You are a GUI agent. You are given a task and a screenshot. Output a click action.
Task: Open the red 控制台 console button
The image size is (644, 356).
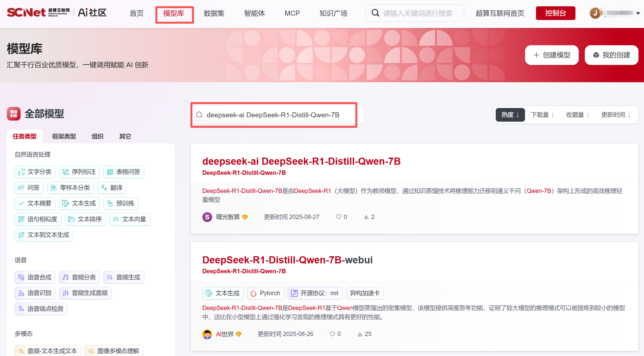[555, 13]
